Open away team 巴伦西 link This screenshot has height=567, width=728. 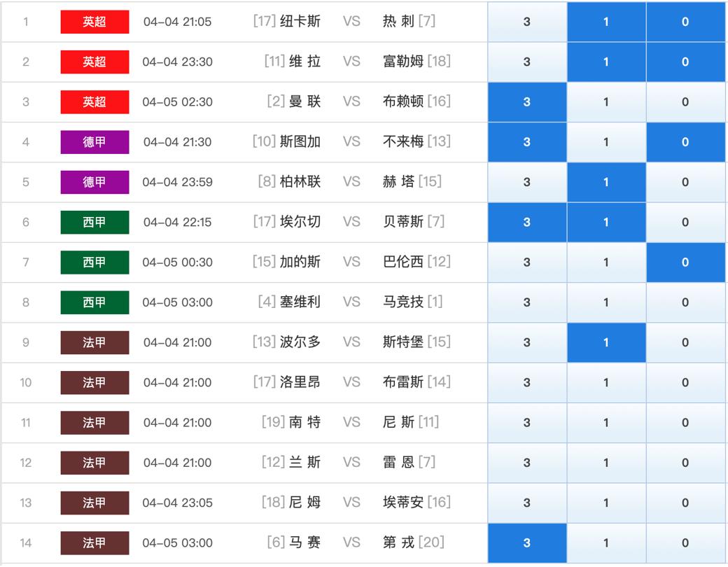[x=403, y=262]
